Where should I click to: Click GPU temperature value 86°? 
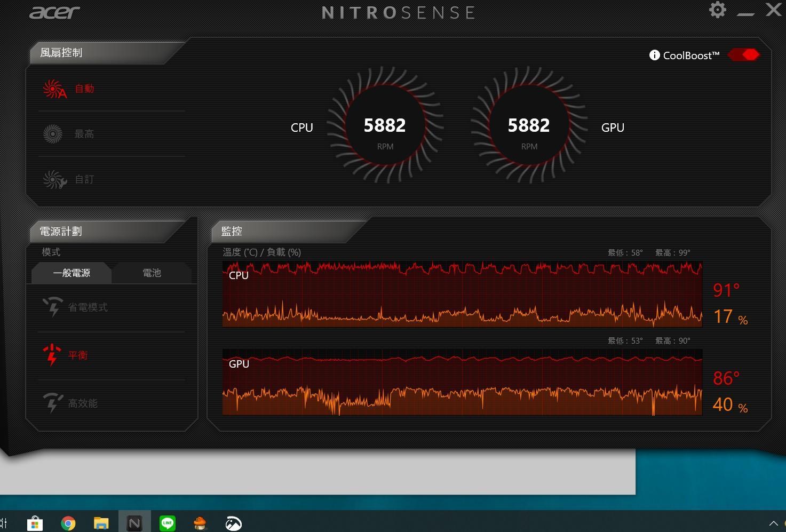tap(726, 378)
